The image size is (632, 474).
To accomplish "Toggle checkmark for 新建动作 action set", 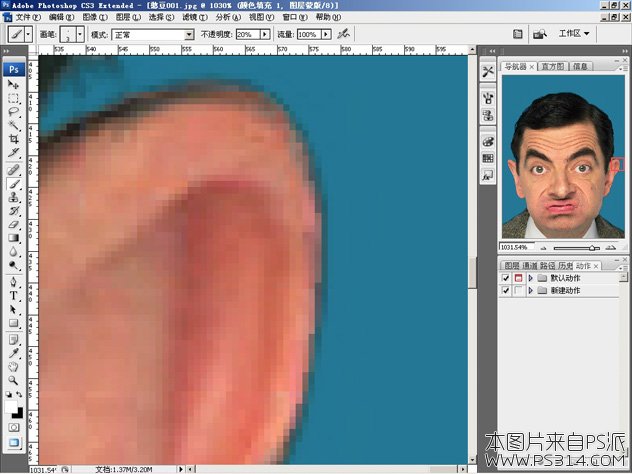I will click(505, 290).
